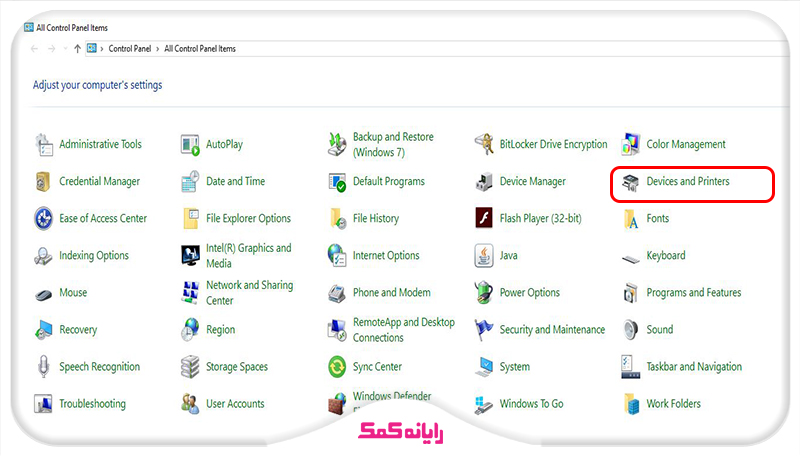Click the Windows Defender Firewall brick-wall icon
The image size is (800, 456).
337,403
